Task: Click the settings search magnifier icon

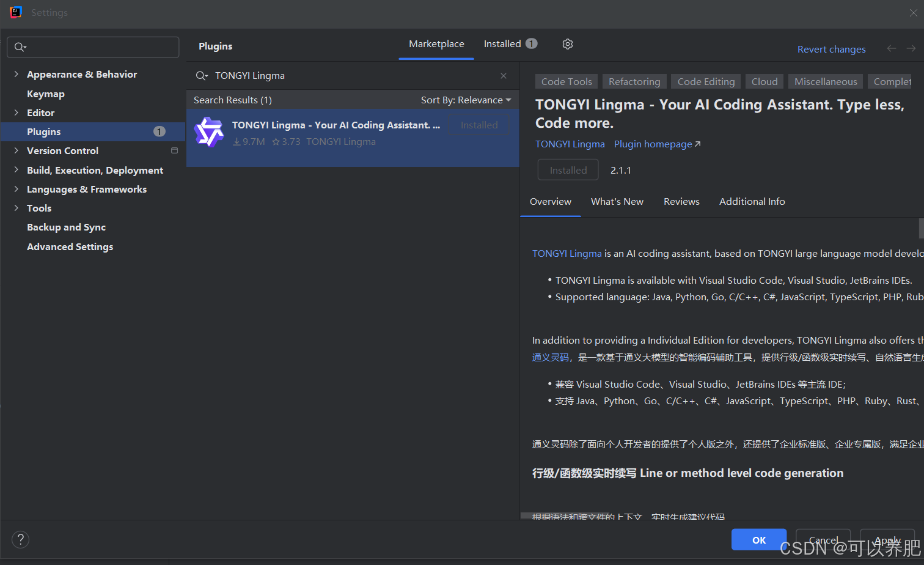Action: point(20,47)
